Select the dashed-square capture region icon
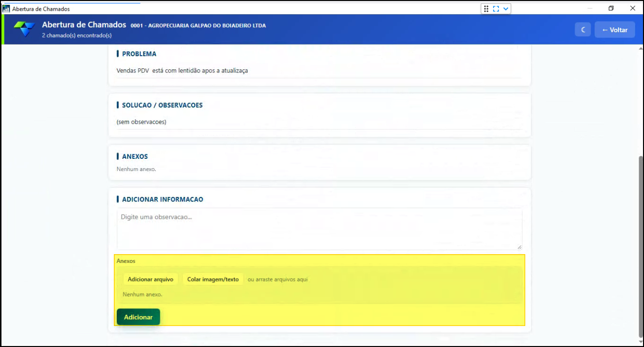Image resolution: width=644 pixels, height=347 pixels. point(496,9)
